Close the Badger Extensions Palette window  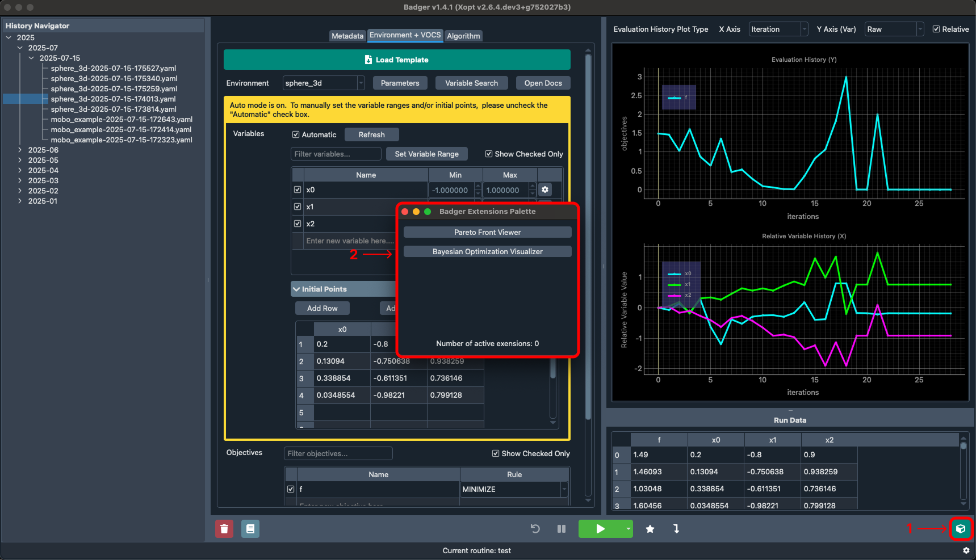(405, 212)
